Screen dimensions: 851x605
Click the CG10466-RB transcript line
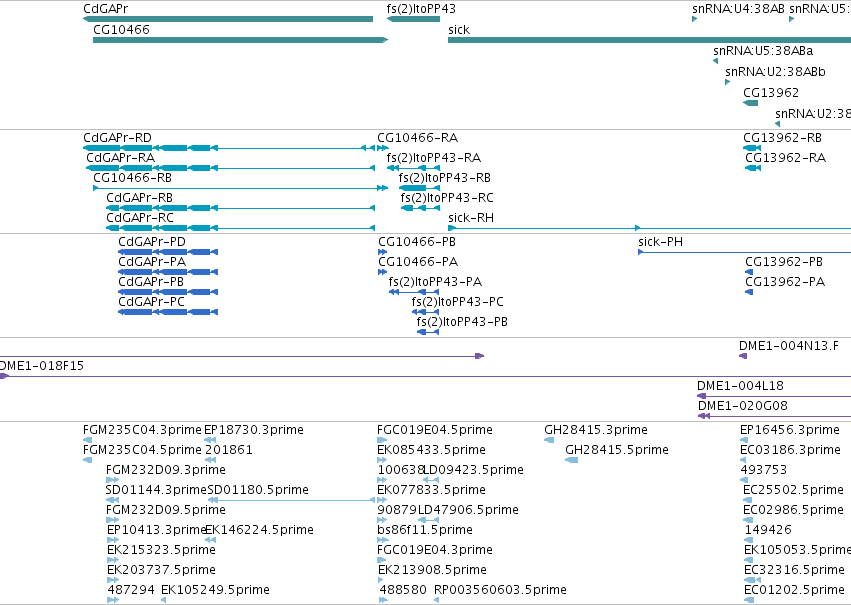[x=240, y=188]
